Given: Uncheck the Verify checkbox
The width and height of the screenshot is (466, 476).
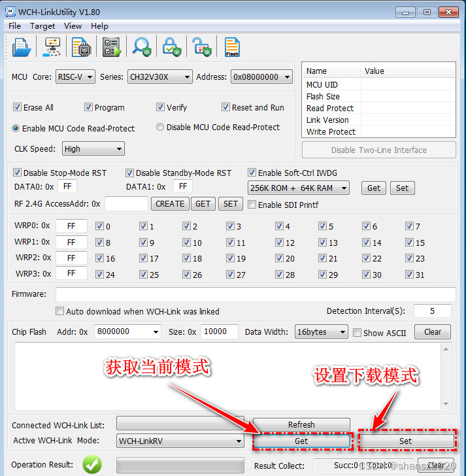Looking at the screenshot, I should [x=160, y=107].
